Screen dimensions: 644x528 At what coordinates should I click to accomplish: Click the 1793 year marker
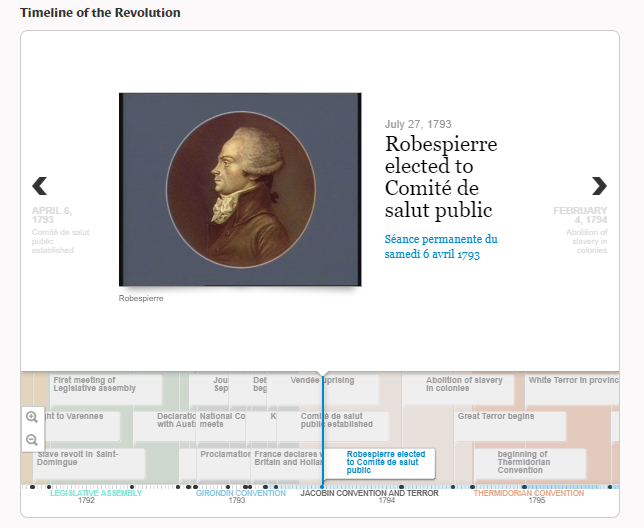[237, 500]
